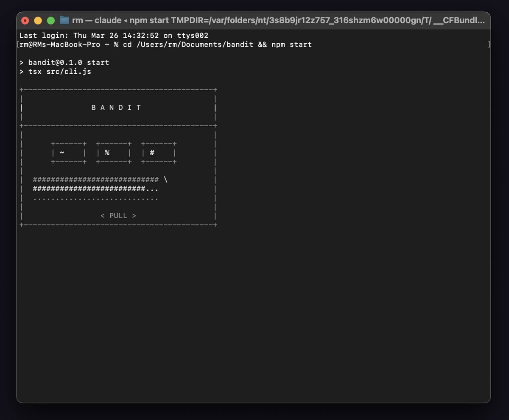Click the 'bandit@0.1.0 start' output line

click(x=64, y=63)
